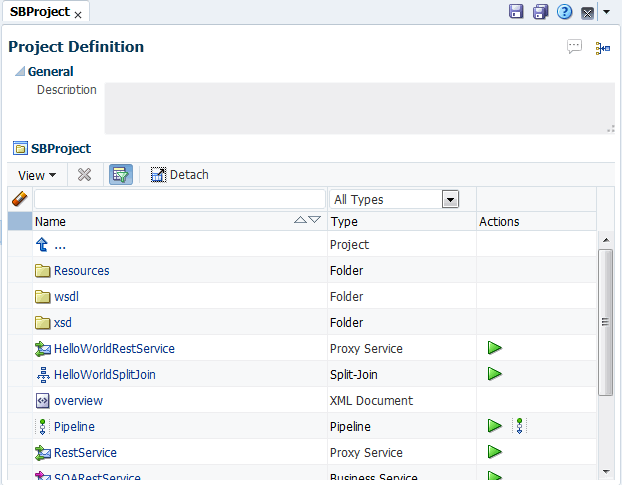Open the top-right toolbar overflow arrow

point(607,12)
